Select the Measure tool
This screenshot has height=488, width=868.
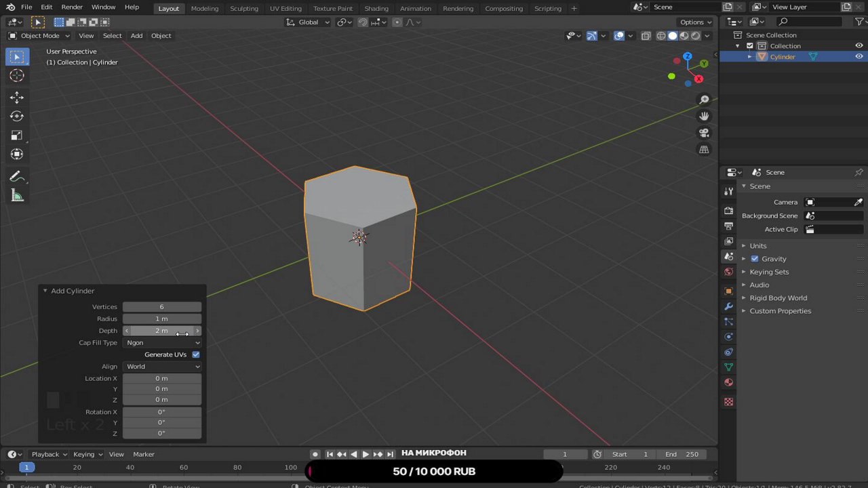pos(17,196)
